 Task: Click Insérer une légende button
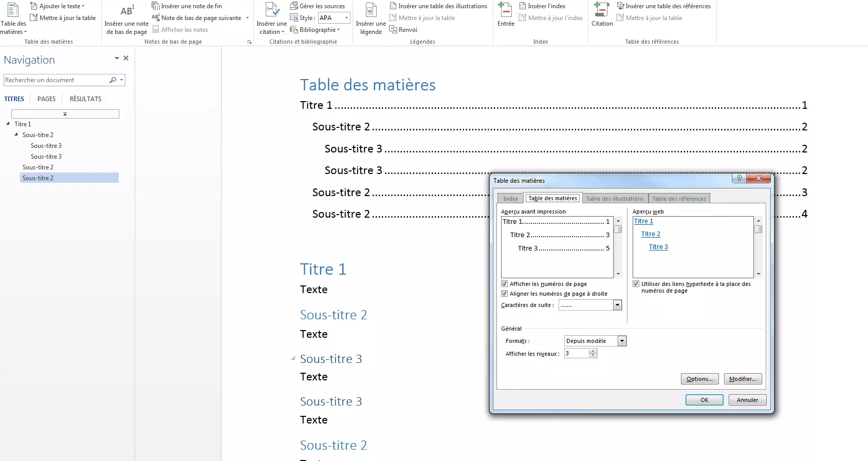(x=371, y=19)
